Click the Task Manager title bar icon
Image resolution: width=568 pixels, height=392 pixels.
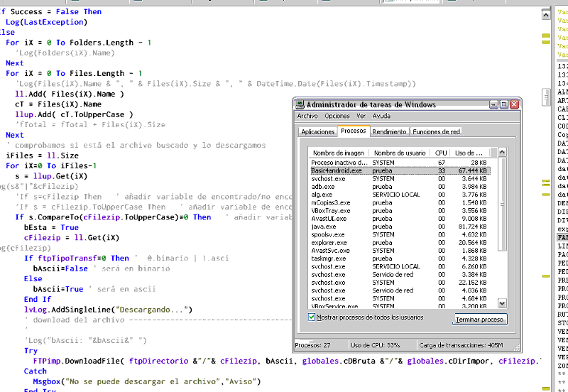[300, 104]
